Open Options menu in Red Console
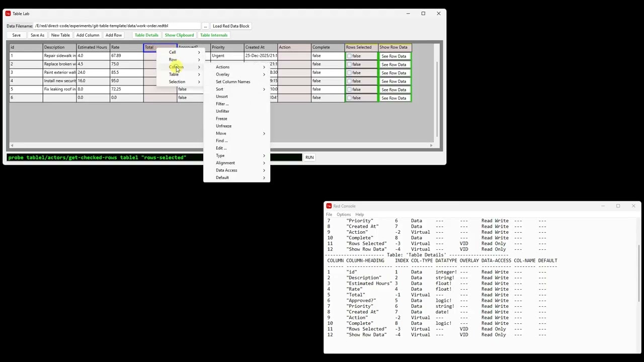This screenshot has height=362, width=644. point(344,215)
